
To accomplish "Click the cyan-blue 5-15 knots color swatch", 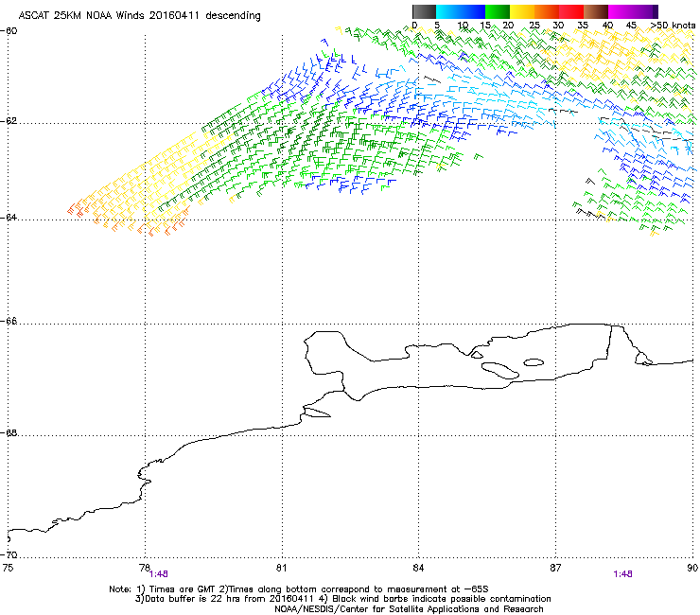I will (461, 11).
